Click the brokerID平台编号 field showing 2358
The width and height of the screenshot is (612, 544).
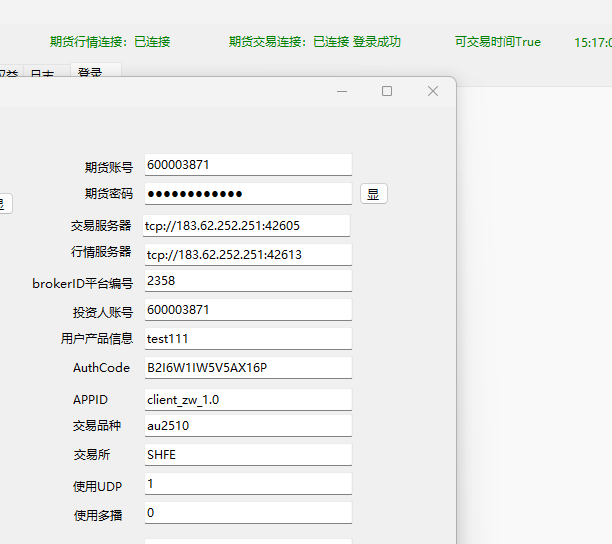tap(248, 281)
